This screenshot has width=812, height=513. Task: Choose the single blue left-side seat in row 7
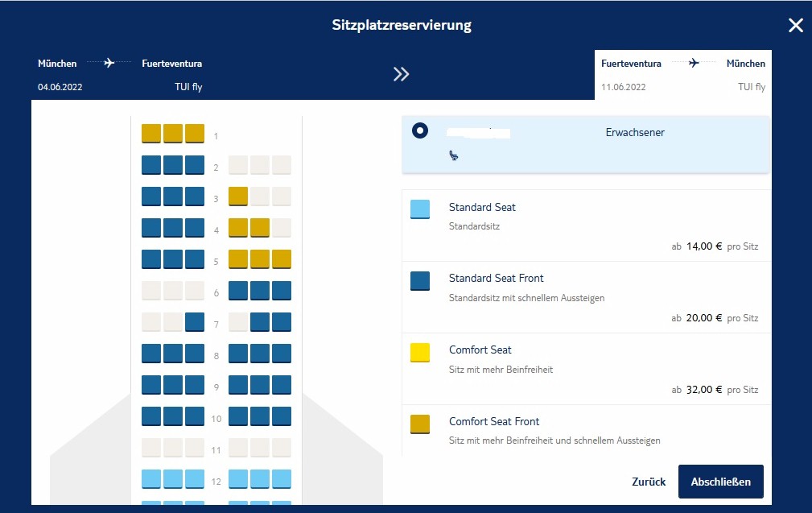(x=195, y=322)
